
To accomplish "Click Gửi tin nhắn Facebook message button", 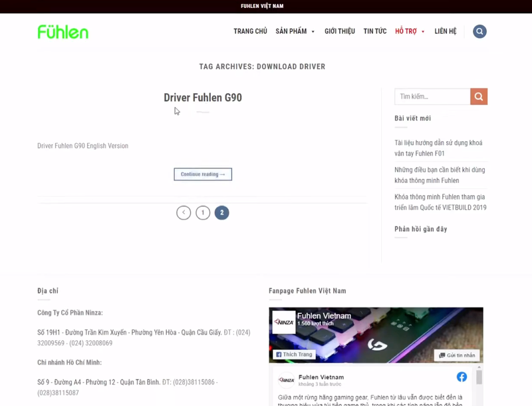I will click(x=457, y=355).
